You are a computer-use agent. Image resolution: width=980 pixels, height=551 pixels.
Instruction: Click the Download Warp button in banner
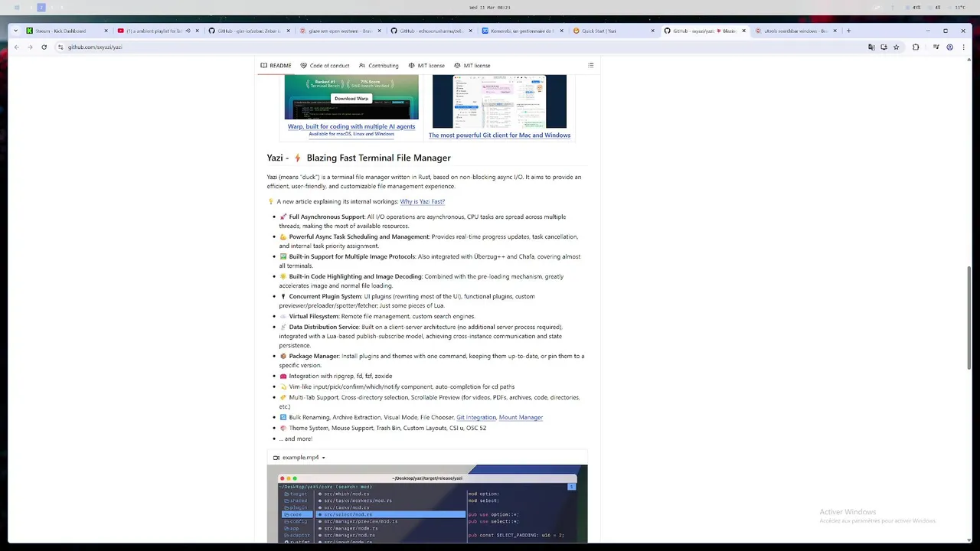pyautogui.click(x=351, y=99)
